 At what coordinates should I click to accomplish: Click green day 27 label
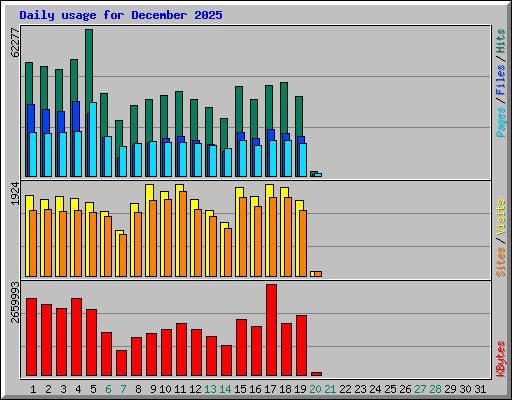point(420,389)
